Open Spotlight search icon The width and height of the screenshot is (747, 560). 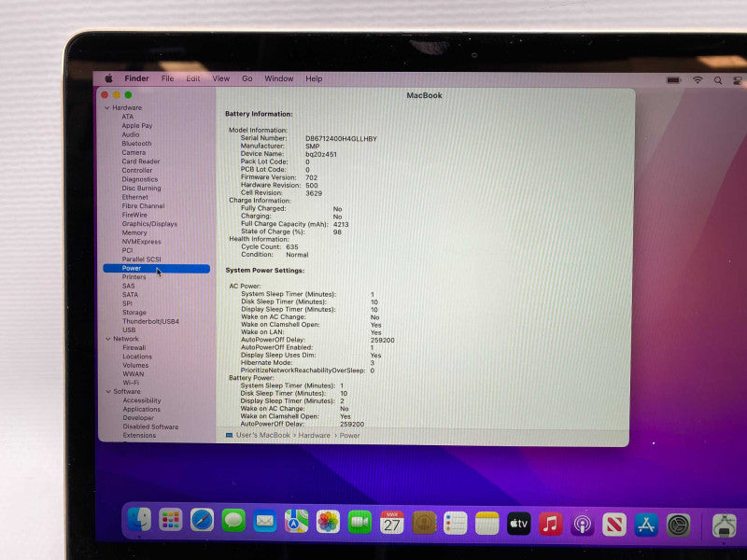tap(717, 80)
